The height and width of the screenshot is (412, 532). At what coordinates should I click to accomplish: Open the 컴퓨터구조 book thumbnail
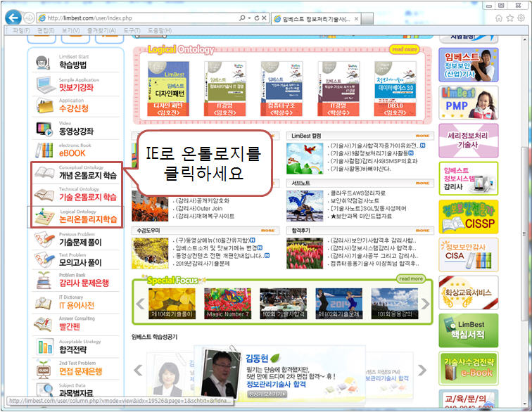pos(281,89)
